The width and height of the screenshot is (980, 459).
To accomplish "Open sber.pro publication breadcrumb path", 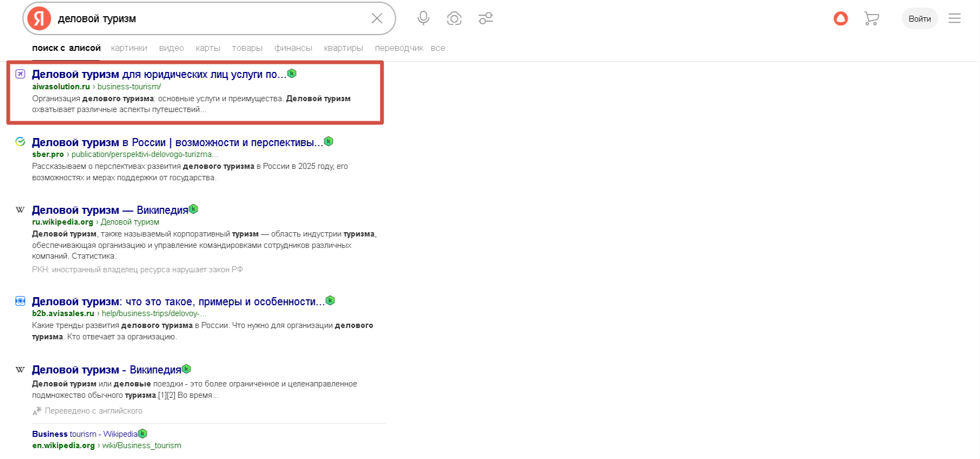I will [145, 154].
